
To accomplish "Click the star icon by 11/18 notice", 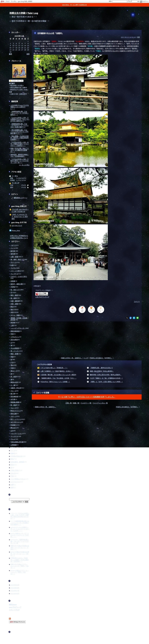I will point(10,210).
